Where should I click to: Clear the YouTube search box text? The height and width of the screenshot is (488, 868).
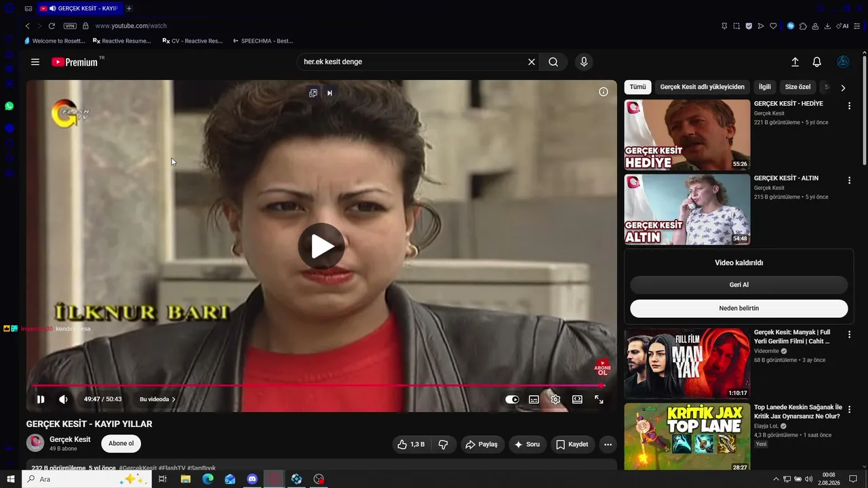click(532, 62)
